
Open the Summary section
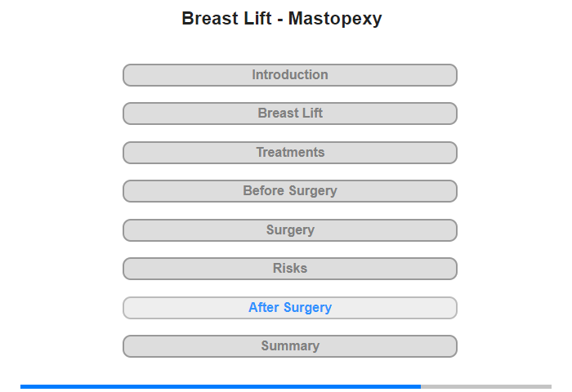click(x=290, y=346)
